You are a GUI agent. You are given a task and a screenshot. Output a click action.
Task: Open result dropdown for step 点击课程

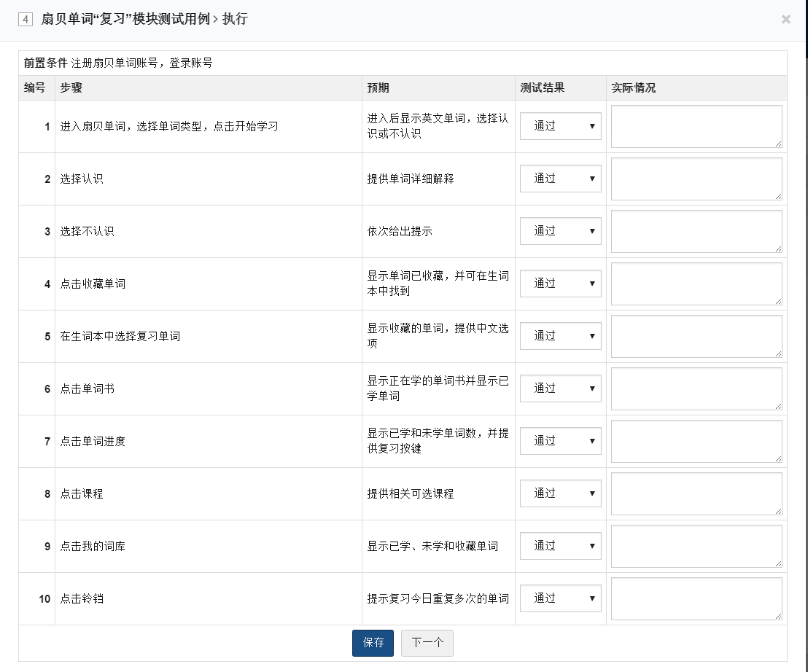(561, 494)
